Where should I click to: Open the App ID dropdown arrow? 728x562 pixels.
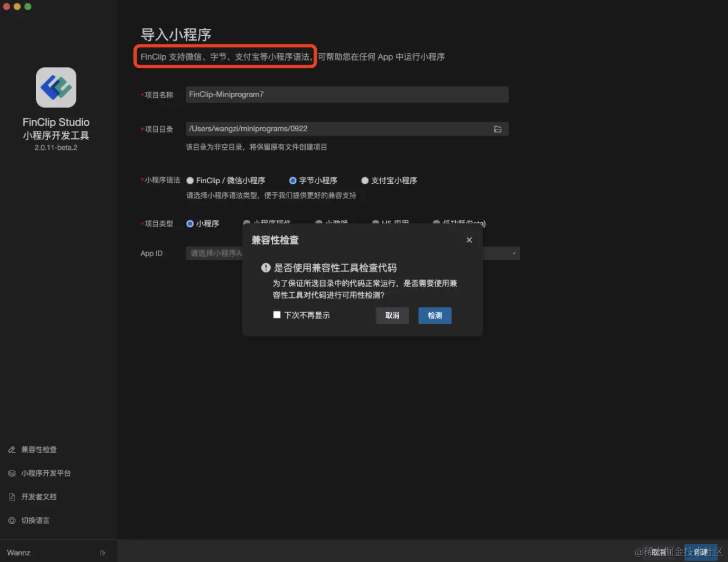pyautogui.click(x=514, y=253)
